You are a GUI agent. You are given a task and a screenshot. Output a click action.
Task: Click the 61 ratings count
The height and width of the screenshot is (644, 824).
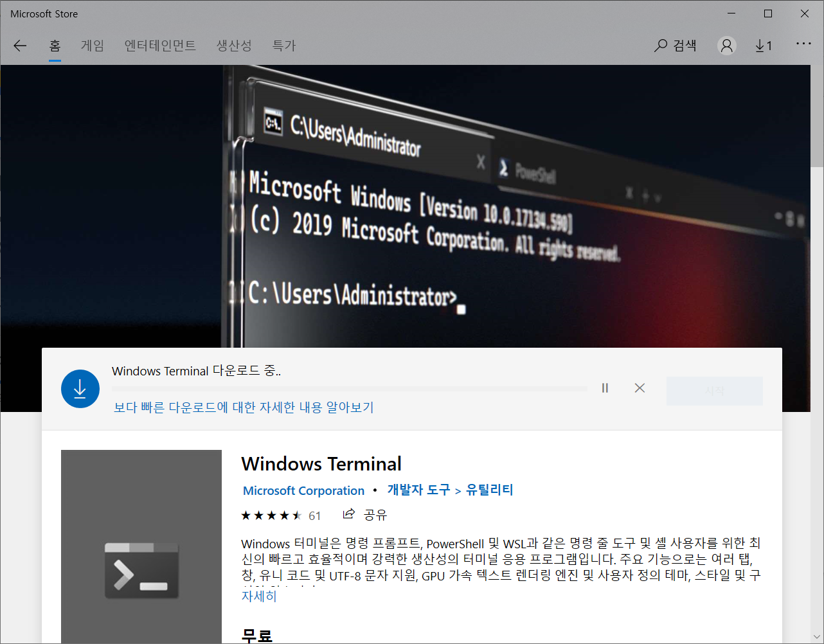[315, 515]
